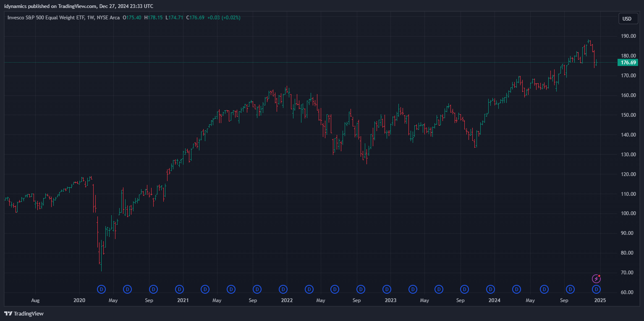
Task: Click the green 176.69 current price label
Action: click(x=628, y=63)
